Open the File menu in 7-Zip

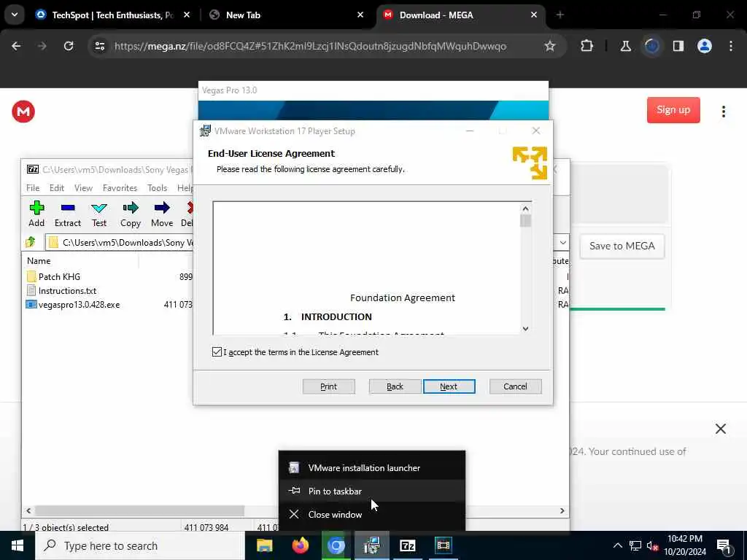[33, 188]
